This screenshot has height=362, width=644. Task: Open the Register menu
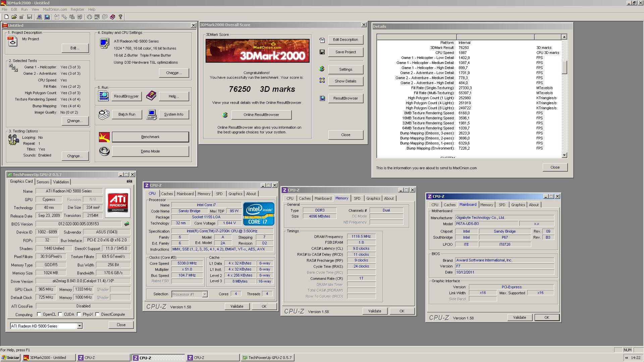coord(77,9)
